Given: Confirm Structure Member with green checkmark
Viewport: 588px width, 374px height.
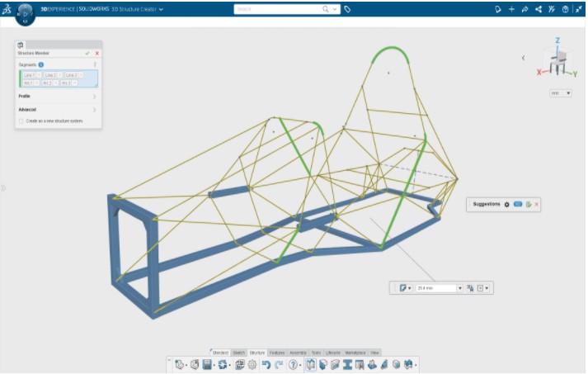Looking at the screenshot, I should pos(87,54).
